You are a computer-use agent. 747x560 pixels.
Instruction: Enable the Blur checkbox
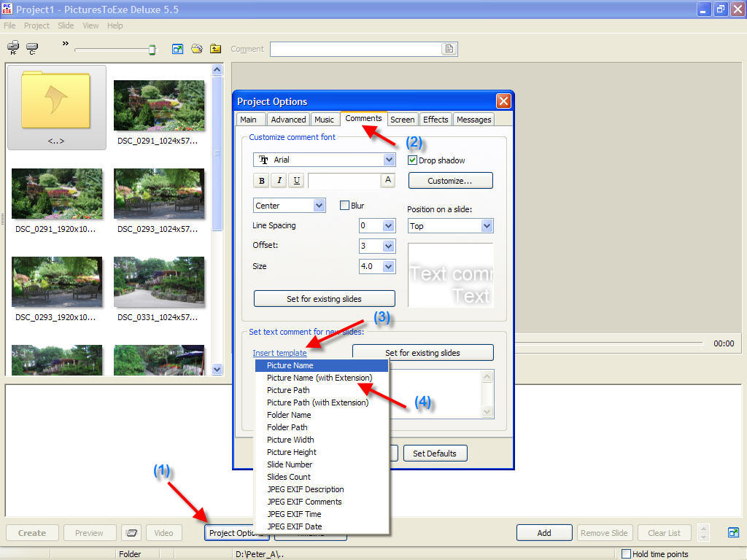[x=344, y=205]
